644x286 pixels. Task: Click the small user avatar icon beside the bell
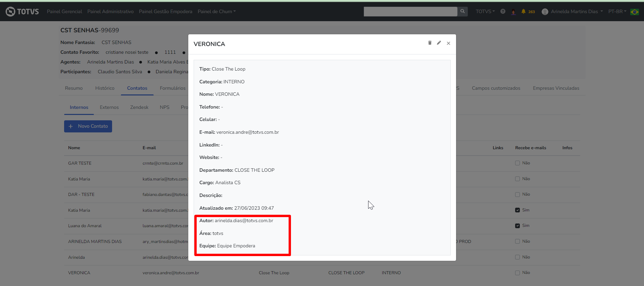513,12
